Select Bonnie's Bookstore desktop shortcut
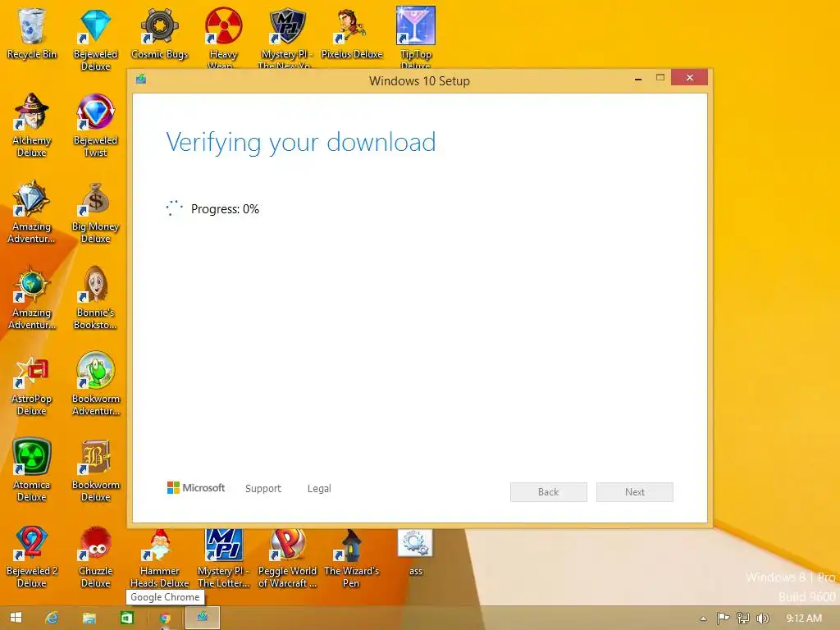The image size is (840, 630). pos(95,297)
